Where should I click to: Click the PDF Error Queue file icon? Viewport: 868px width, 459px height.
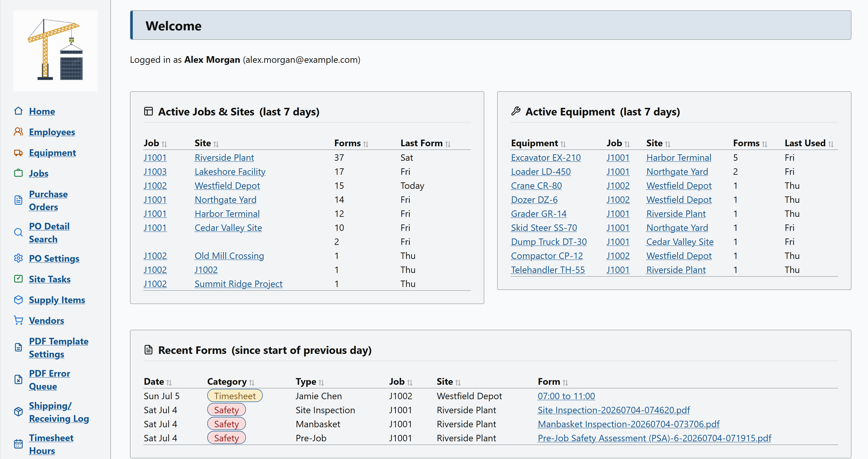19,379
